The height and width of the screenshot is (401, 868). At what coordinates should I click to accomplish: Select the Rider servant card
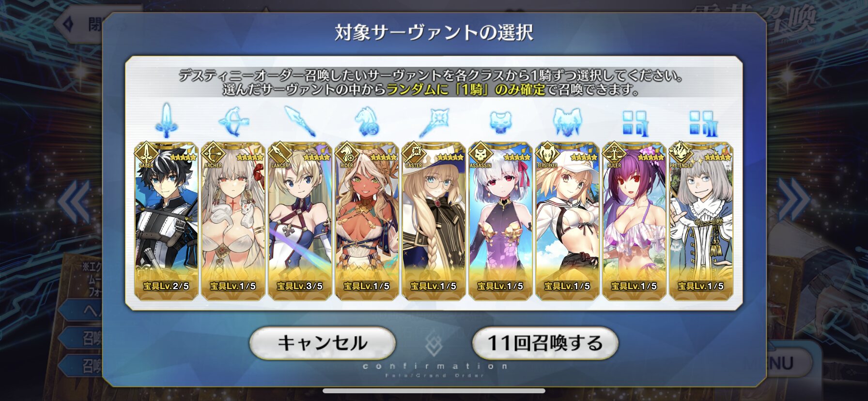tap(367, 221)
